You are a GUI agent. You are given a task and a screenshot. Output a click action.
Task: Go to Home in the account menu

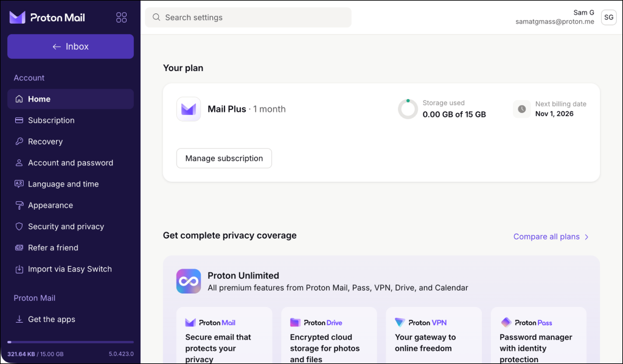coord(71,99)
